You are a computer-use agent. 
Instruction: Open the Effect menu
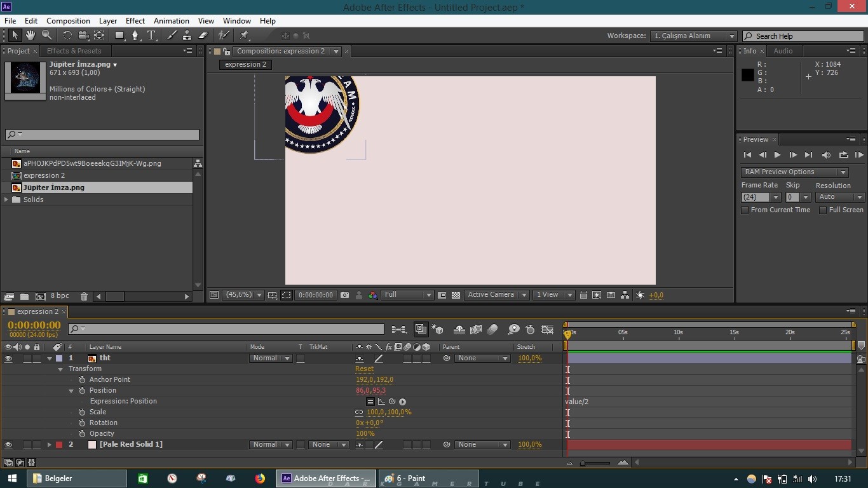click(135, 21)
